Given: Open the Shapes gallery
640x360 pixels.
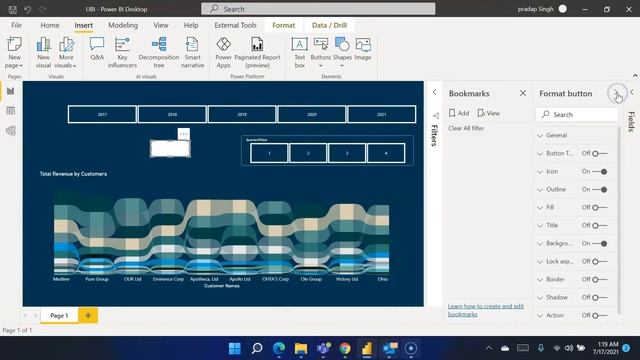Looking at the screenshot, I should 342,52.
